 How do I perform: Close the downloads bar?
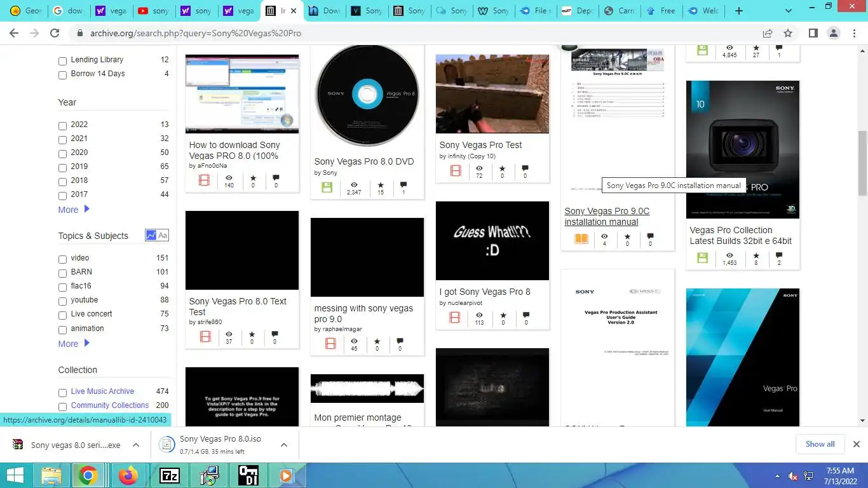tap(856, 444)
